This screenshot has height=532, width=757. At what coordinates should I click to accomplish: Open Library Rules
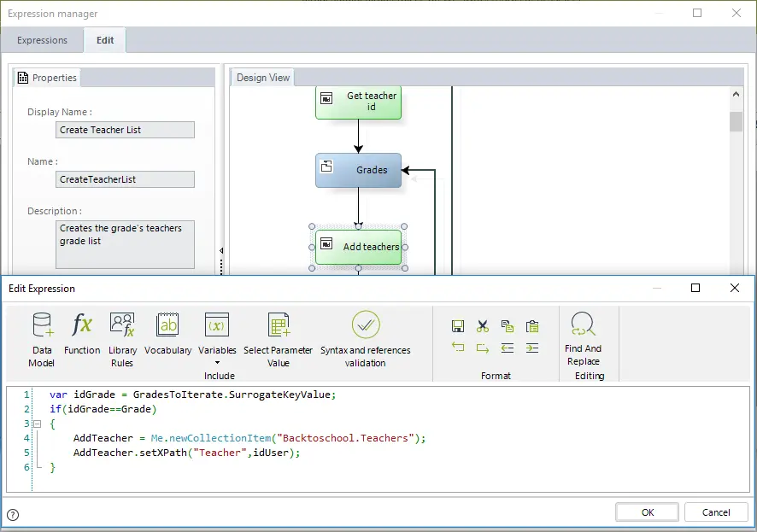(122, 340)
